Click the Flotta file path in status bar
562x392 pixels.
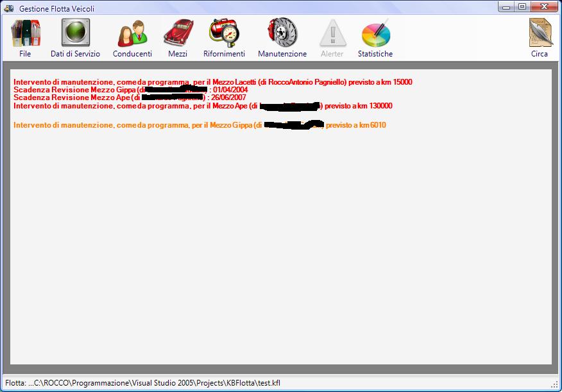coord(142,383)
